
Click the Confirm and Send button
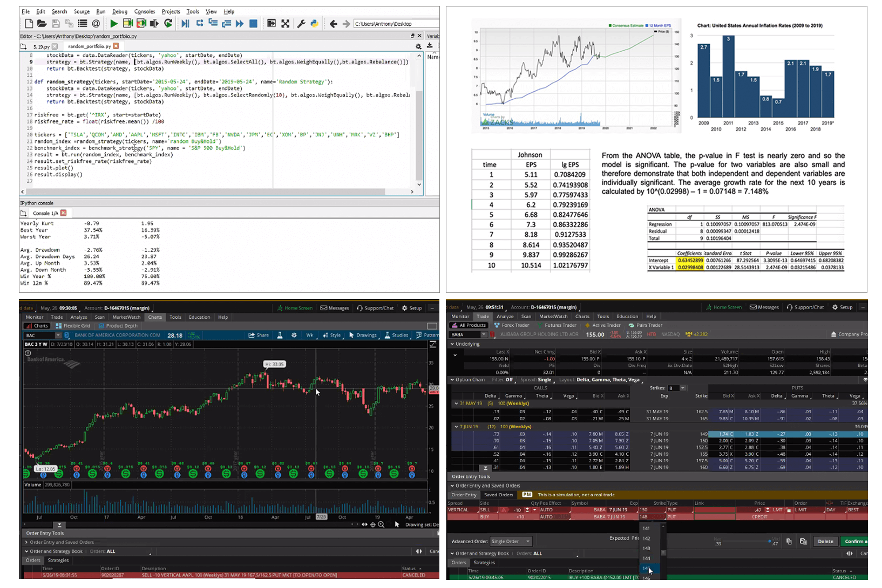pyautogui.click(x=854, y=542)
